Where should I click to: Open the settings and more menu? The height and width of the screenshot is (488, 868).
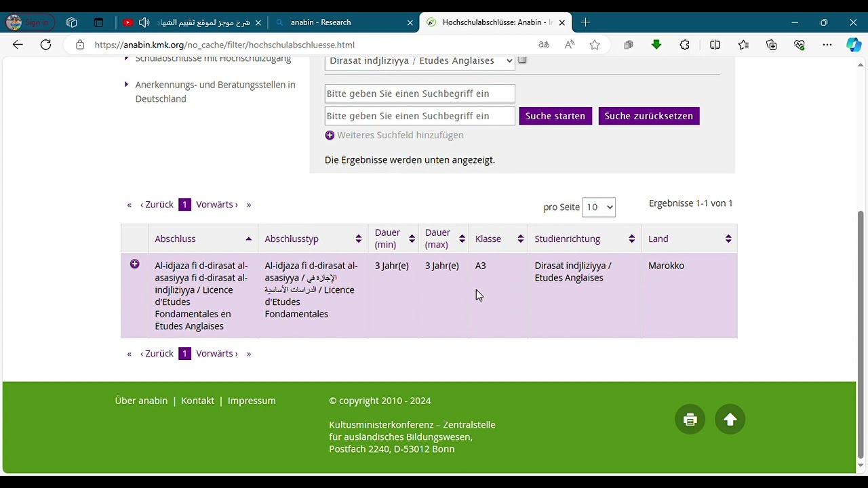827,45
